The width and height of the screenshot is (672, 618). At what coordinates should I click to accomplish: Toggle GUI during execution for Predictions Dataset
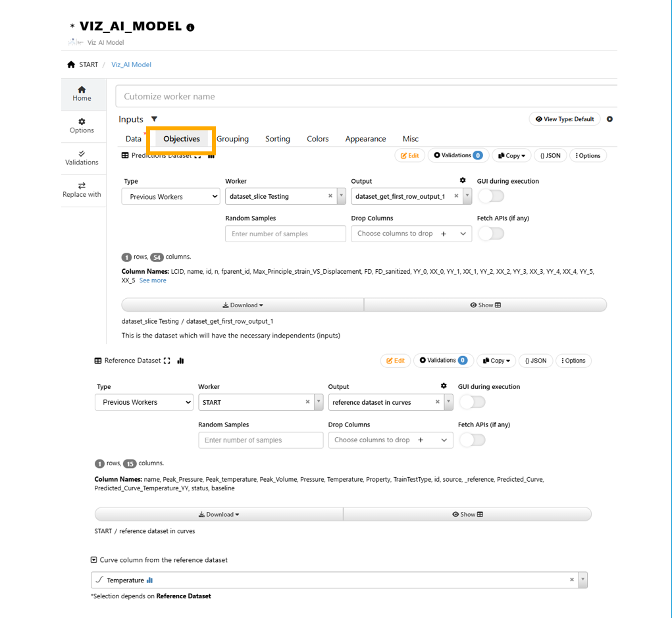pos(491,196)
